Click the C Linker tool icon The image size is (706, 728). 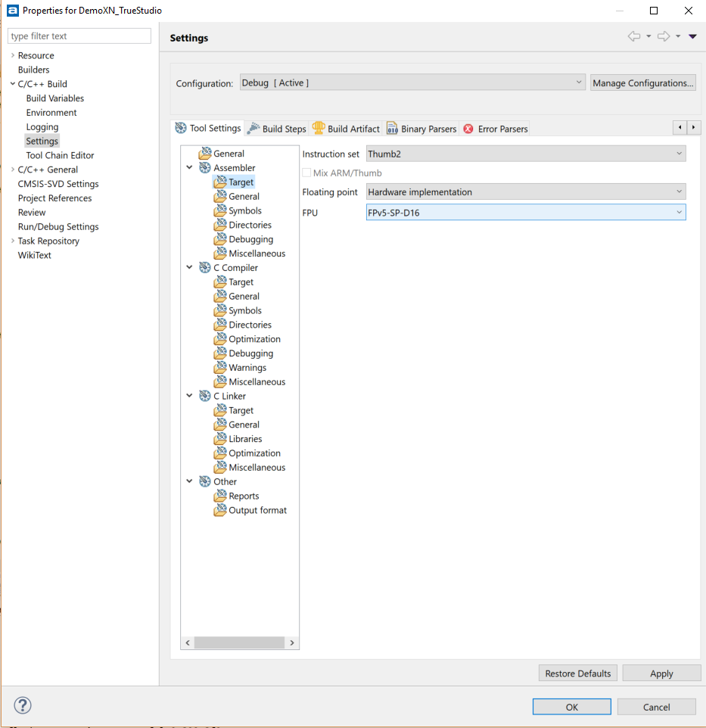205,396
